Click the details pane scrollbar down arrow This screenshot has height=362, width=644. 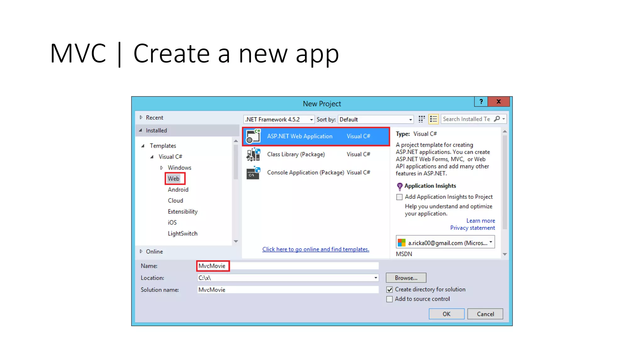tap(505, 254)
